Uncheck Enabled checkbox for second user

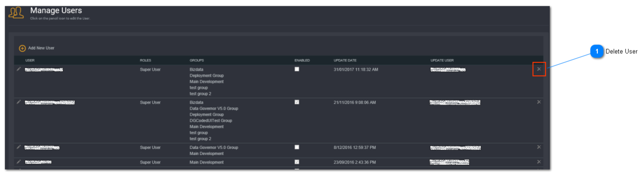(x=297, y=102)
